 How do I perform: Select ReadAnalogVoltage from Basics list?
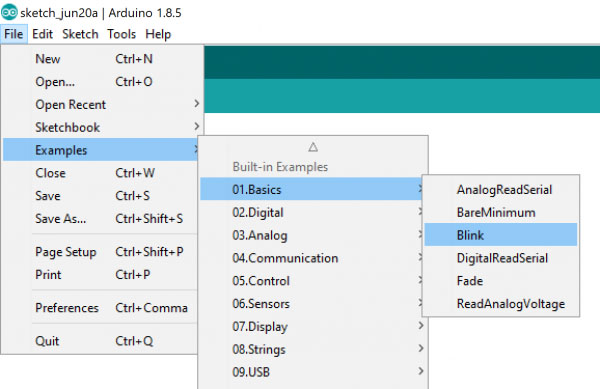501,304
